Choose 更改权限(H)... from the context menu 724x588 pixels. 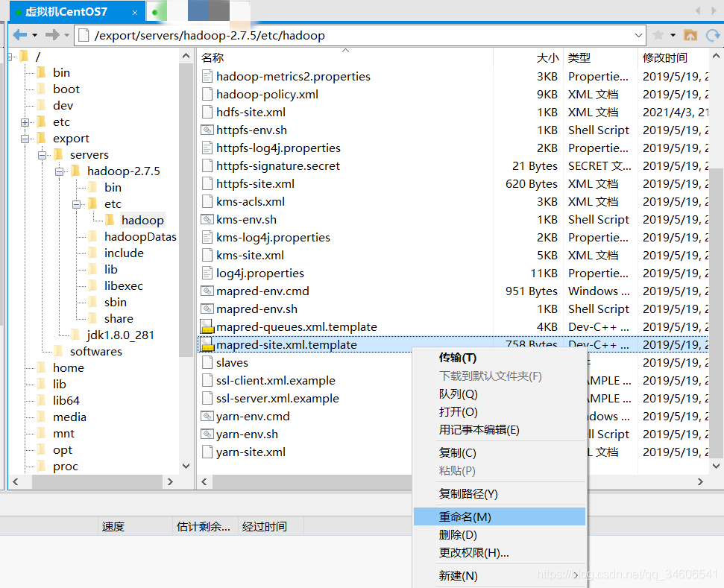click(x=499, y=553)
